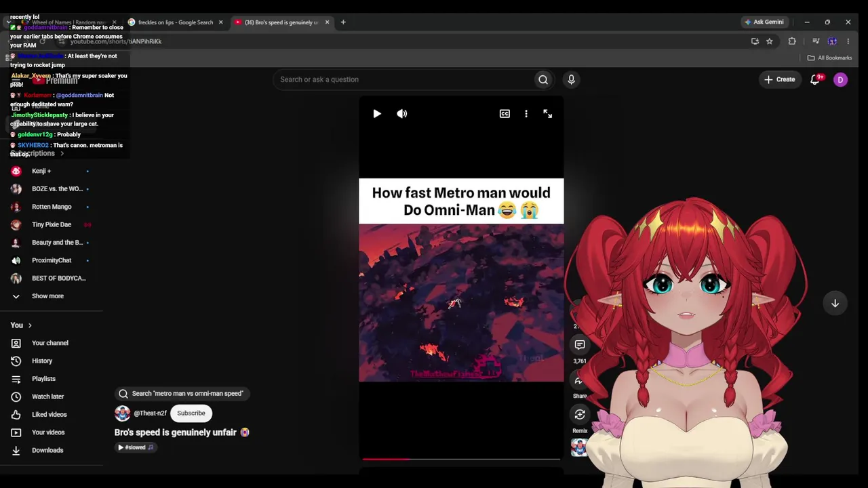Close the freckles on lips tab
Screen dimensions: 868x488
tap(220, 22)
